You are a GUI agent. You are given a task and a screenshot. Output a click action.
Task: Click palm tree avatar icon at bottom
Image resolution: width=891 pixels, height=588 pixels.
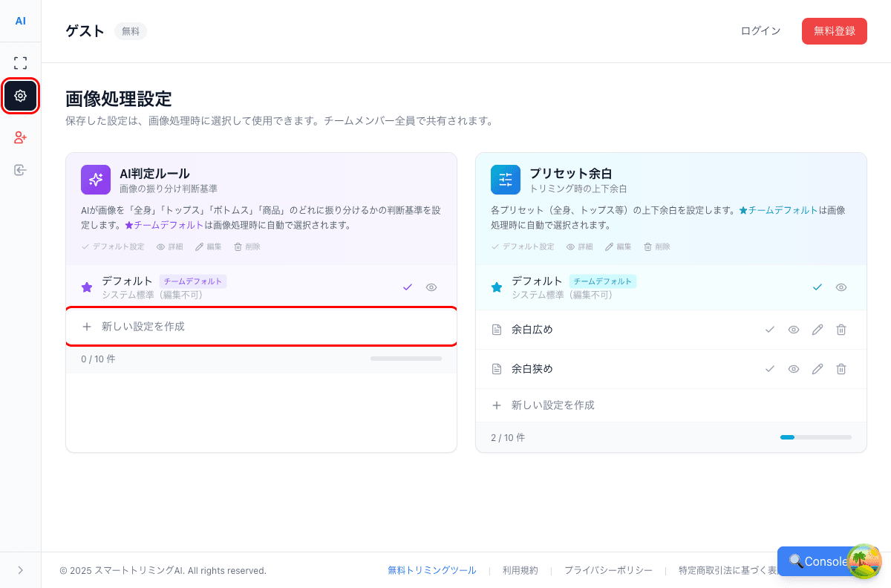864,561
